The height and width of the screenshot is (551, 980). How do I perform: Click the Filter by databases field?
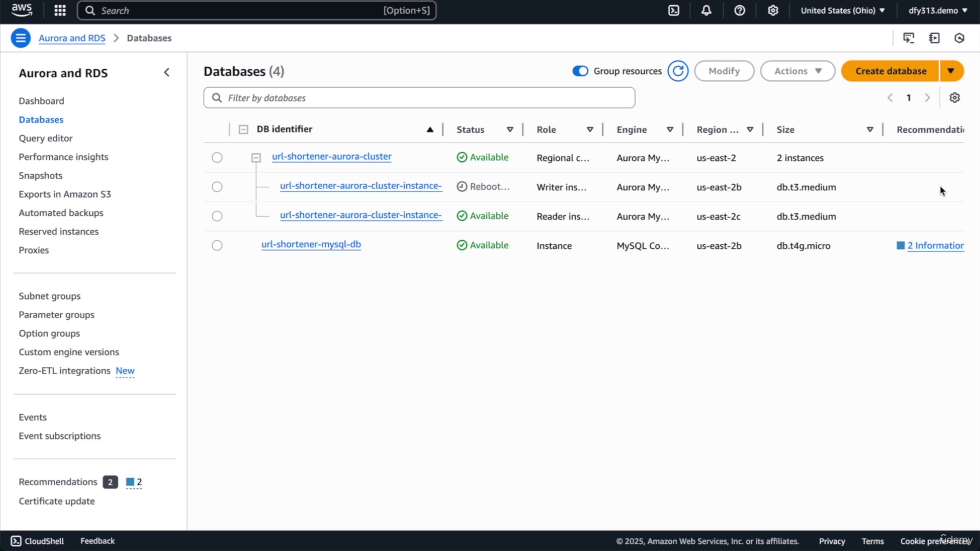pyautogui.click(x=419, y=97)
